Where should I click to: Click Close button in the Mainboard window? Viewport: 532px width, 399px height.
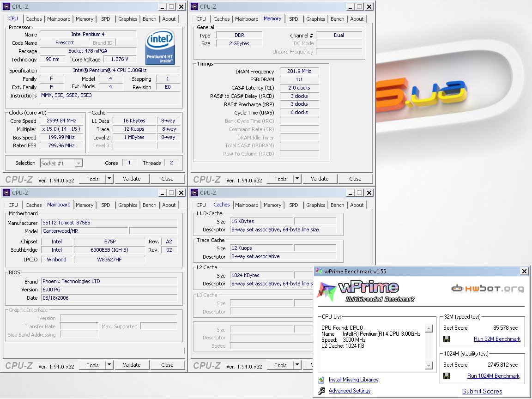(167, 365)
